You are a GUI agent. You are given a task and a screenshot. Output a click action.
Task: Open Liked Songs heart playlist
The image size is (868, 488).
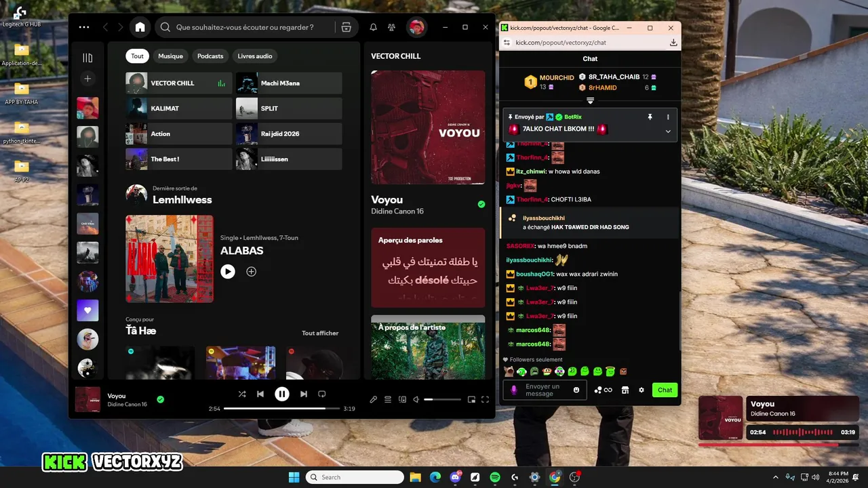click(87, 310)
